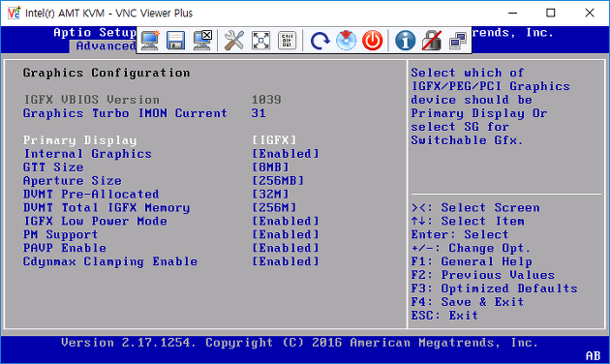Select the Primary Display option
The width and height of the screenshot is (610, 364).
click(x=79, y=140)
